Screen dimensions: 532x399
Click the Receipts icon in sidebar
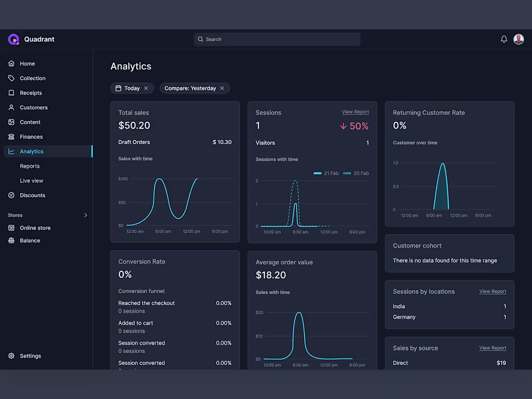[11, 92]
